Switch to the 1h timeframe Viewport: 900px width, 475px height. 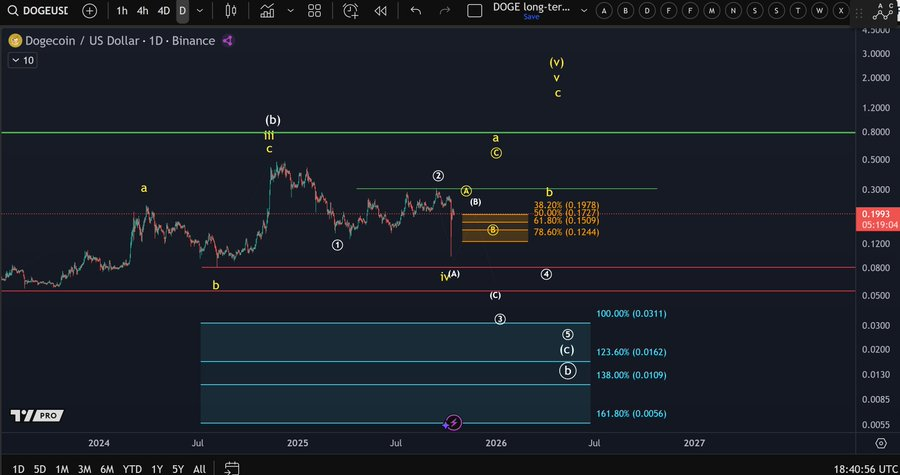pos(122,11)
